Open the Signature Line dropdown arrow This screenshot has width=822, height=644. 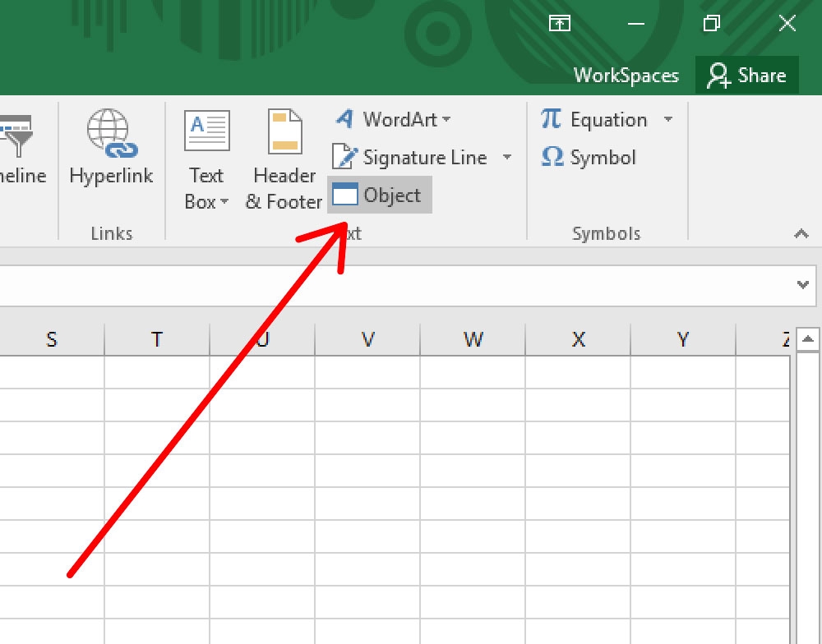point(507,157)
